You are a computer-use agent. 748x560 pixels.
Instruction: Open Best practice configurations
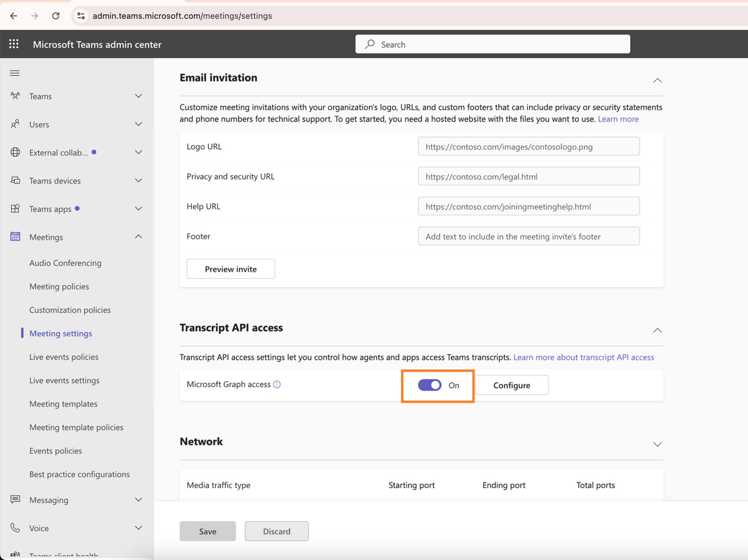(x=79, y=474)
